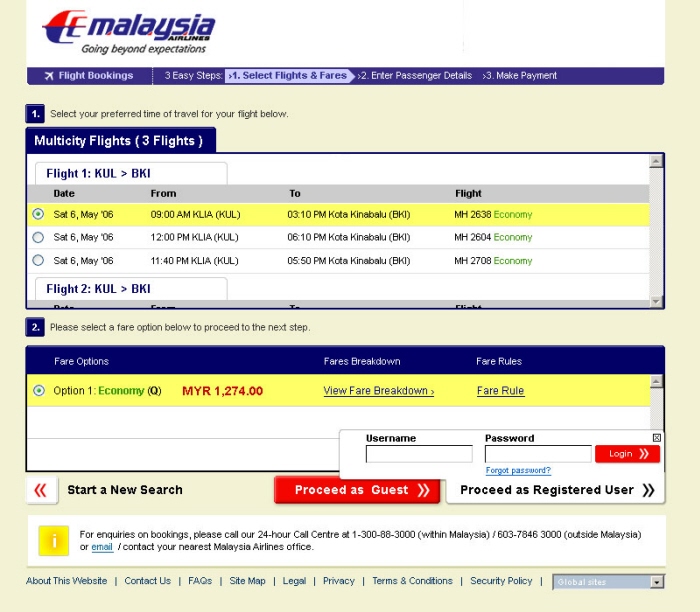This screenshot has height=612, width=700.
Task: Select the 11:40 PM MH 2708 flight
Action: click(38, 260)
